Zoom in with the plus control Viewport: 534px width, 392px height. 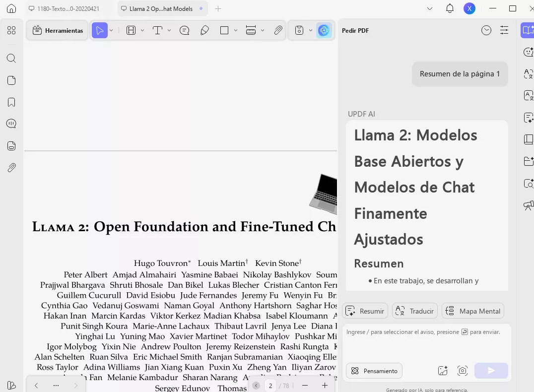pyautogui.click(x=325, y=385)
